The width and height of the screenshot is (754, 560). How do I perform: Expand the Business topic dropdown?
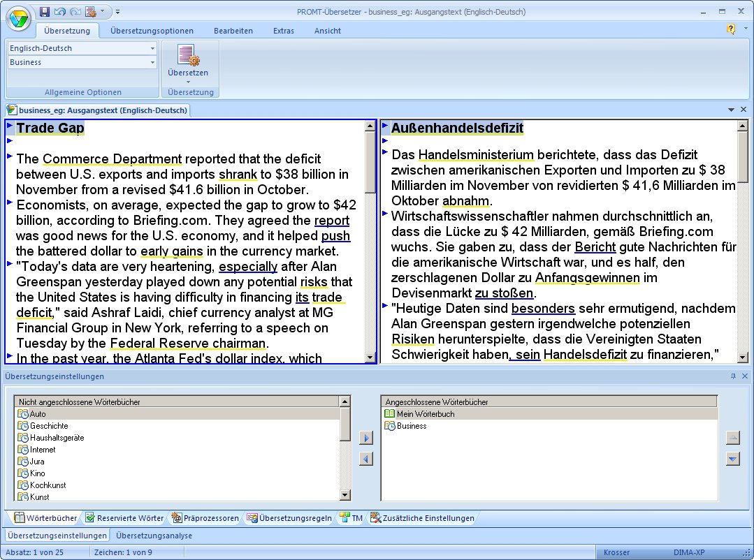[152, 62]
